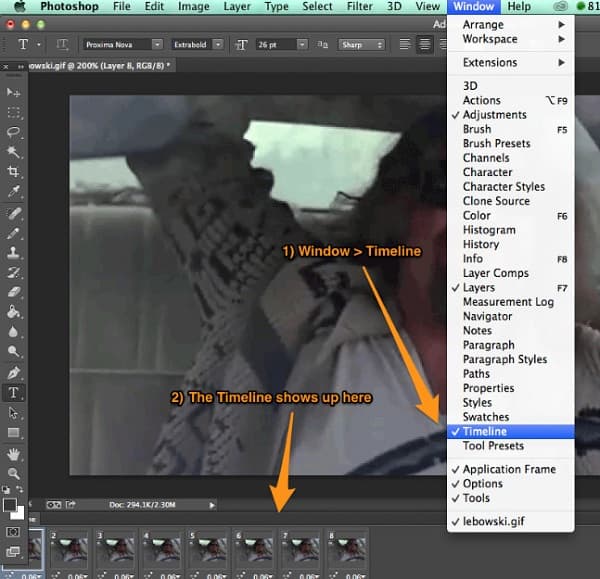Toggle Quick Mask mode icon
This screenshot has width=600, height=579.
[x=13, y=532]
